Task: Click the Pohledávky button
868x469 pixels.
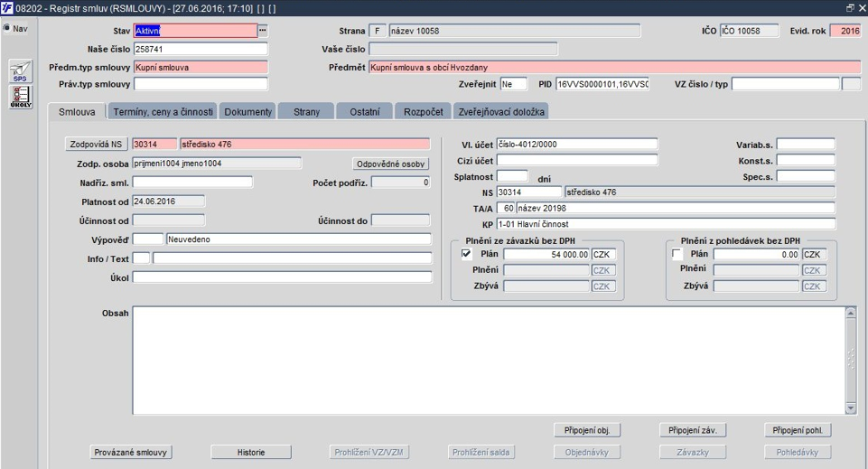Action: pyautogui.click(x=798, y=453)
